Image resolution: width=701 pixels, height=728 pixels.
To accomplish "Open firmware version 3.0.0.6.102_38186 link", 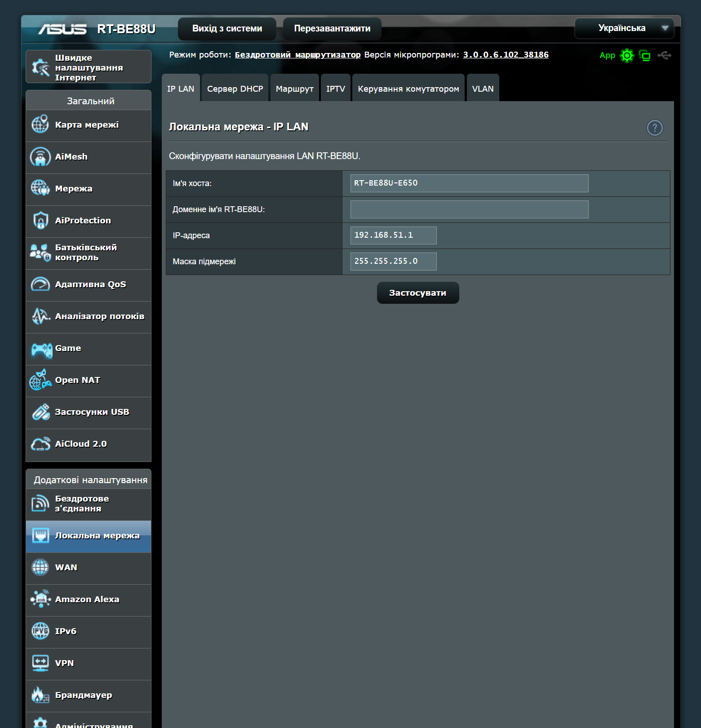I will pos(506,54).
